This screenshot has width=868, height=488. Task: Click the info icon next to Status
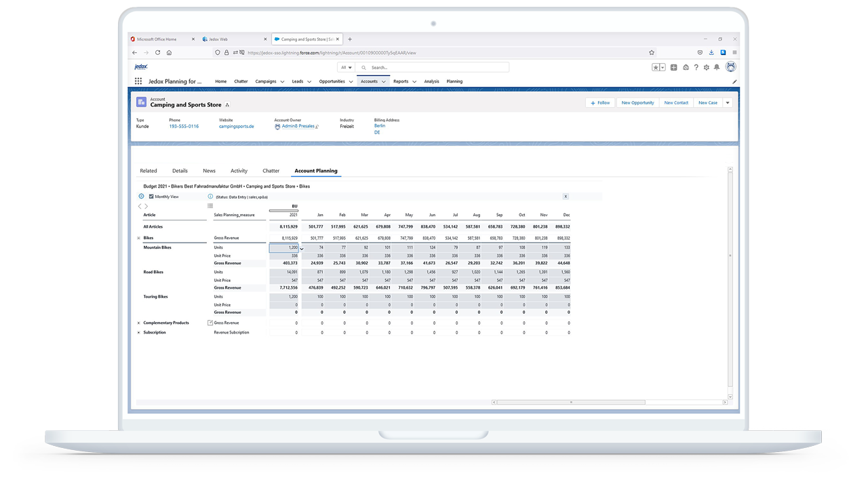(210, 197)
